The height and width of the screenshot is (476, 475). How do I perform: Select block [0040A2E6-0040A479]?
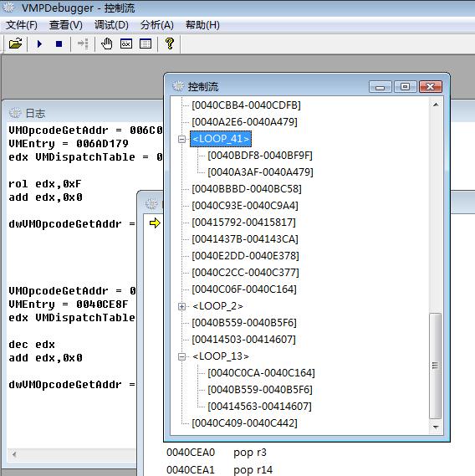tap(245, 122)
